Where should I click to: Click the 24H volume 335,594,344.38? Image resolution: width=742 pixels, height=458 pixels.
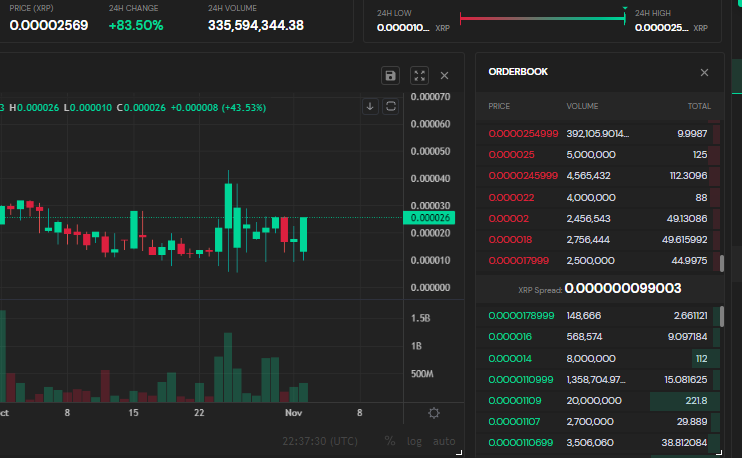pos(256,25)
